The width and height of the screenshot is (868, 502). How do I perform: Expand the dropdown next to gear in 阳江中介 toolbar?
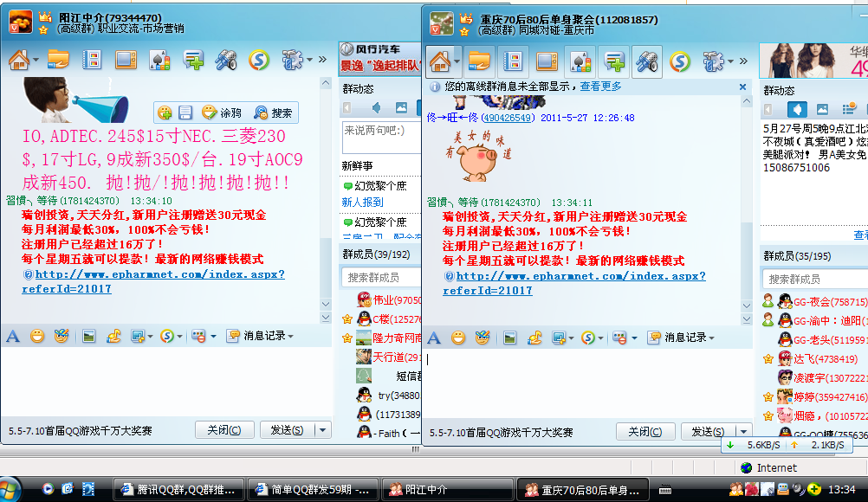309,60
